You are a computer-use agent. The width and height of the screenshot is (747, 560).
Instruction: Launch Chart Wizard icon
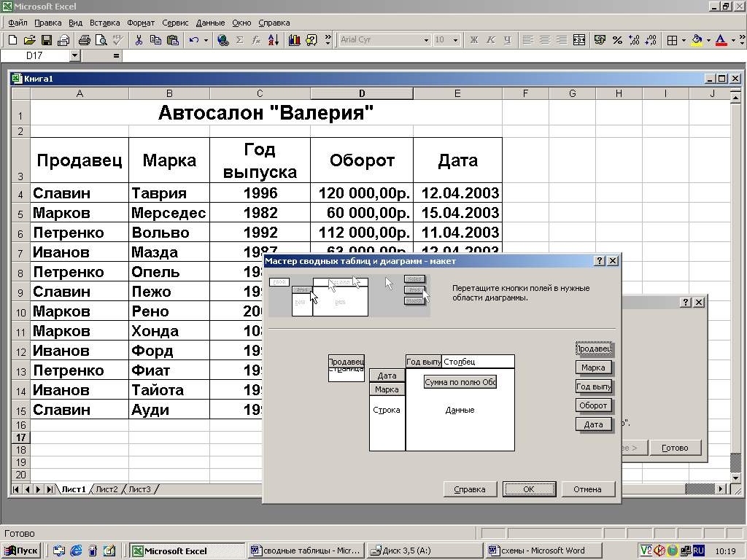(295, 40)
